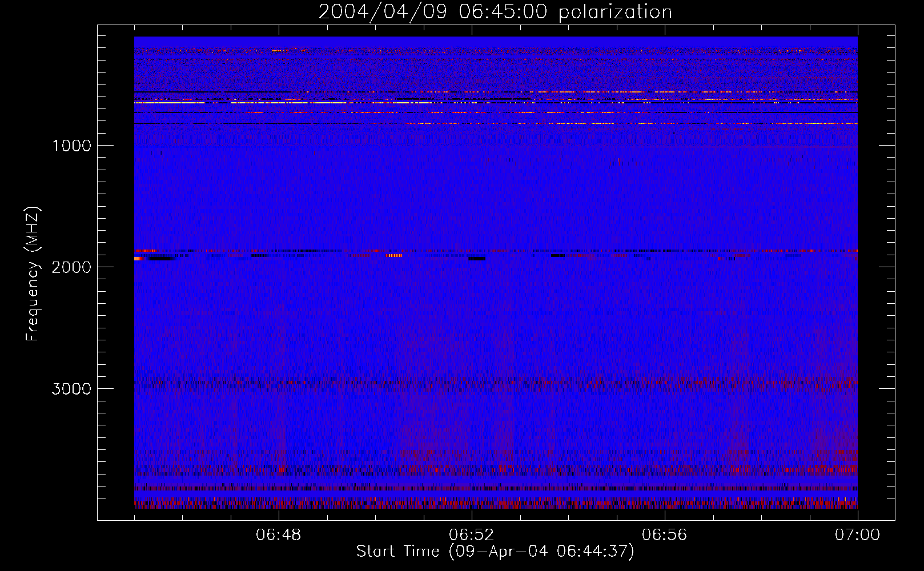
Task: Click the "06:56" time axis label
Action: tap(665, 535)
